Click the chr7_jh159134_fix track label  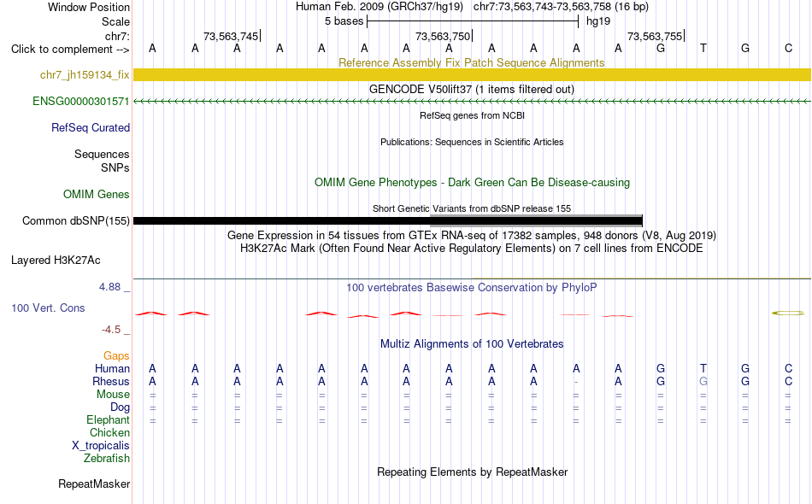pyautogui.click(x=85, y=75)
